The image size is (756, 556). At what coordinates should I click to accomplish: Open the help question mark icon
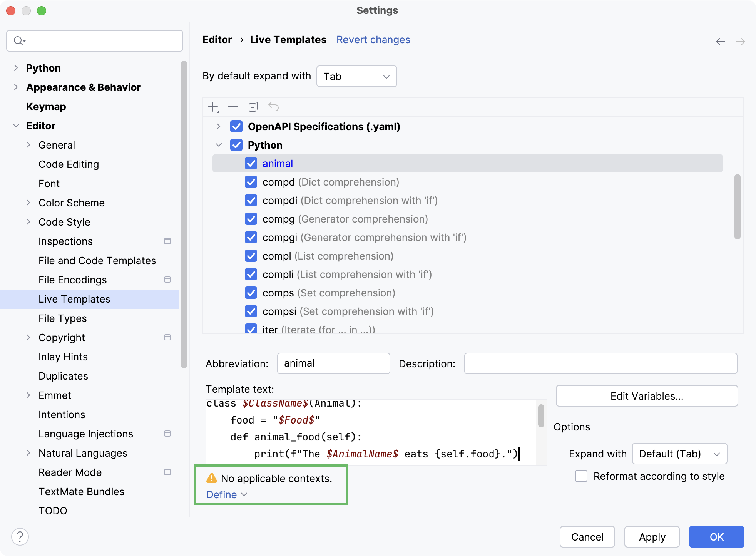point(20,536)
